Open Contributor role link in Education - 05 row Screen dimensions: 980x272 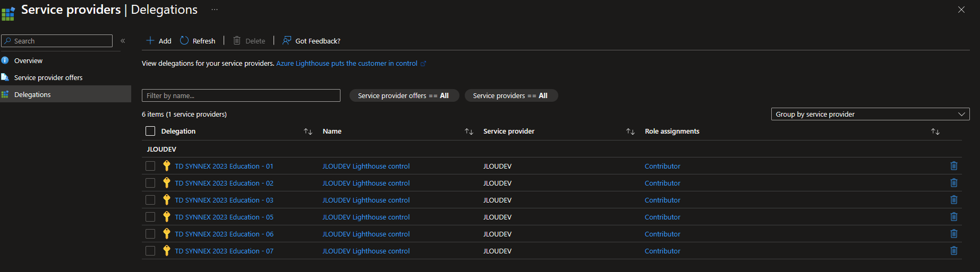(x=662, y=217)
